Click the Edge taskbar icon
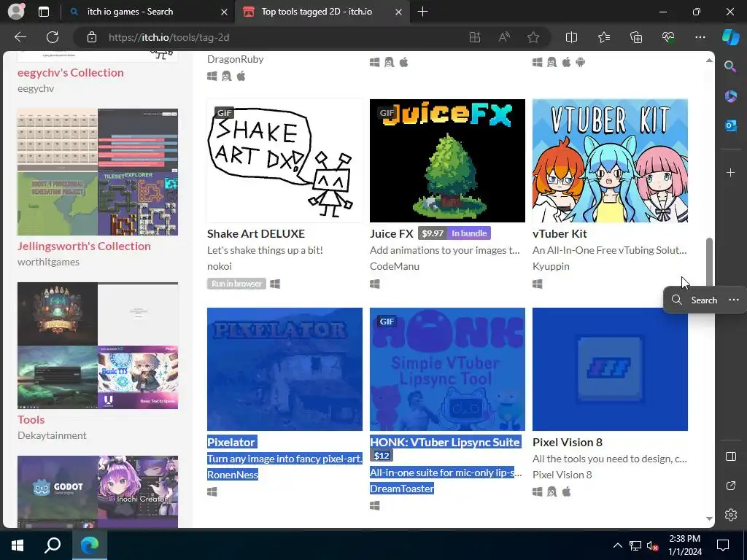Screen dimensions: 747x560 pos(90,545)
